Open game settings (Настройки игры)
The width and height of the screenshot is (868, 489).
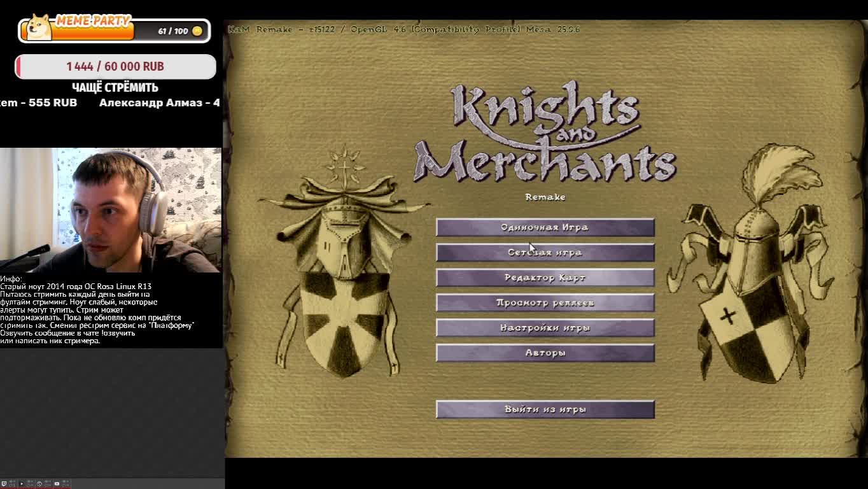545,328
